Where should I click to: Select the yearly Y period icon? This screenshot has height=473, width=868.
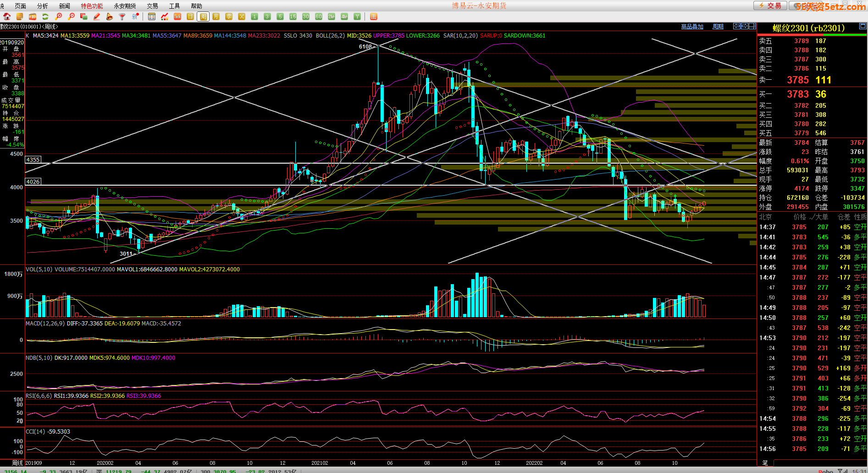coord(357,16)
